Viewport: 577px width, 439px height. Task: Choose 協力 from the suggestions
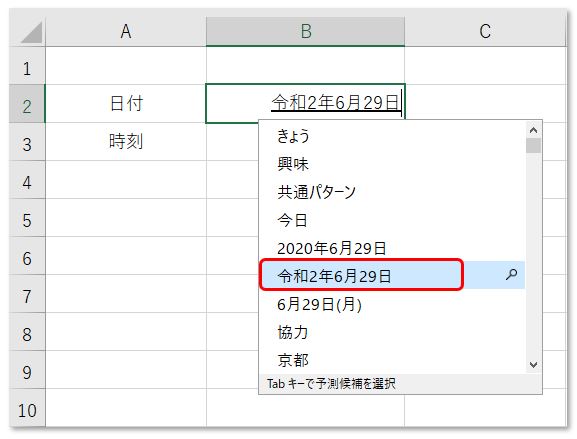point(393,332)
